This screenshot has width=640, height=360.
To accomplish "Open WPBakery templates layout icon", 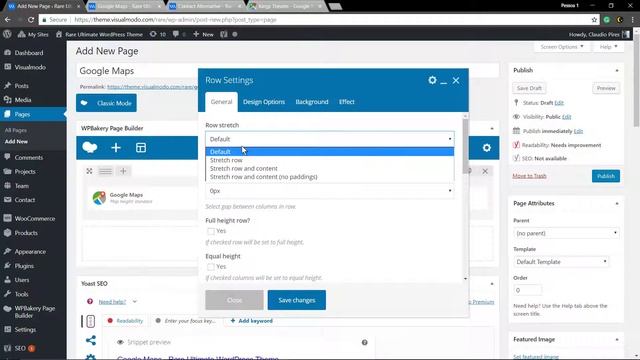I will pos(141,148).
